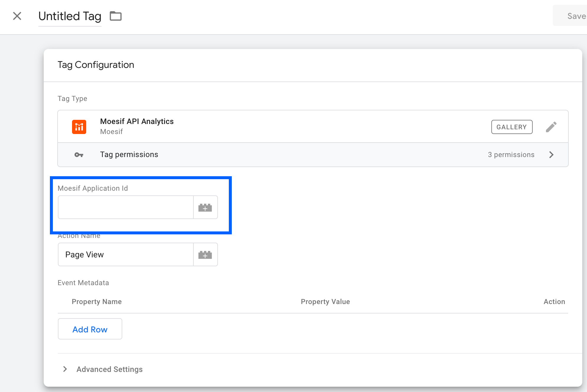Insert variable for Moesif Application Id
The width and height of the screenshot is (587, 392).
pos(205,208)
